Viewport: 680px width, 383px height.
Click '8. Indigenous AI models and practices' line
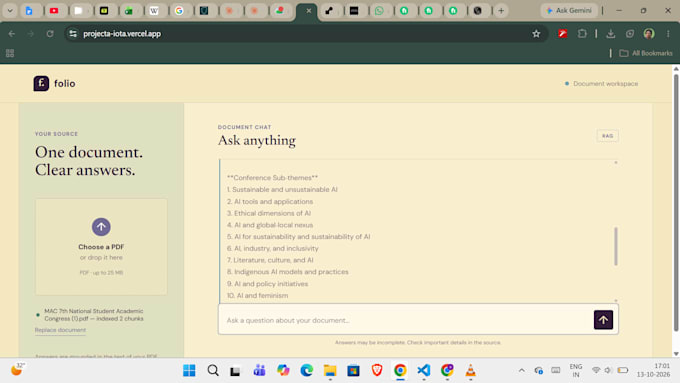(x=288, y=272)
